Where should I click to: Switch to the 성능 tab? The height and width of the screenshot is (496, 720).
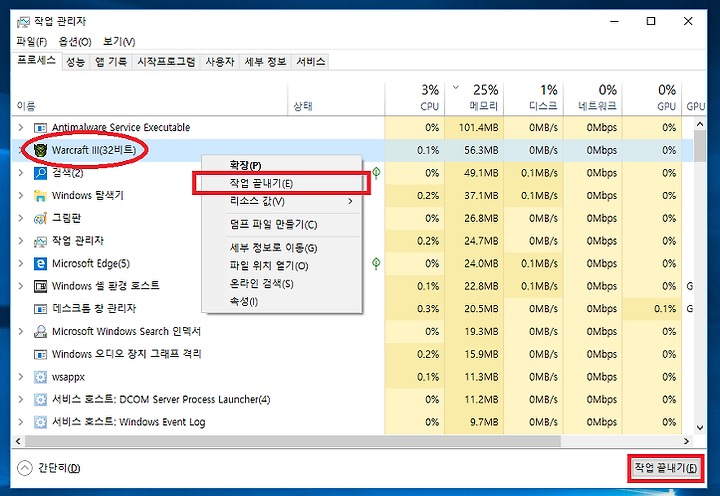pyautogui.click(x=76, y=62)
